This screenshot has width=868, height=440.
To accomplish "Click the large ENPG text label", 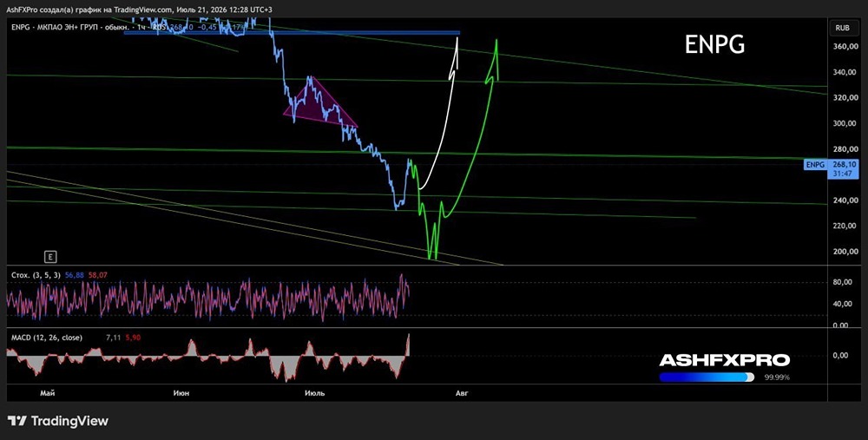I will coord(714,44).
